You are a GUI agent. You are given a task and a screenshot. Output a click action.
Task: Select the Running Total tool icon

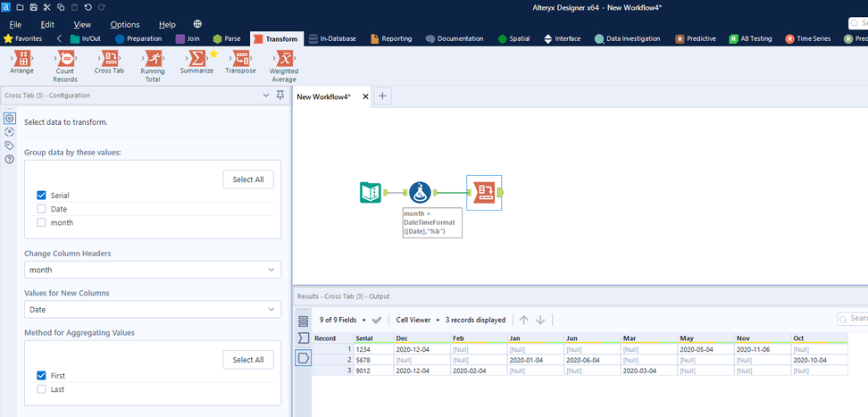152,59
